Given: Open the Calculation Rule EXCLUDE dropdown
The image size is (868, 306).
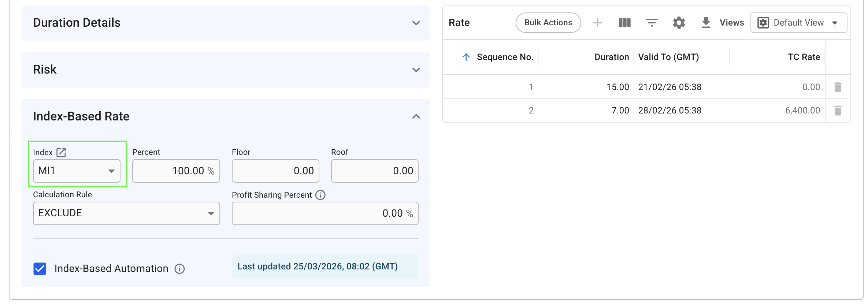Looking at the screenshot, I should [126, 213].
